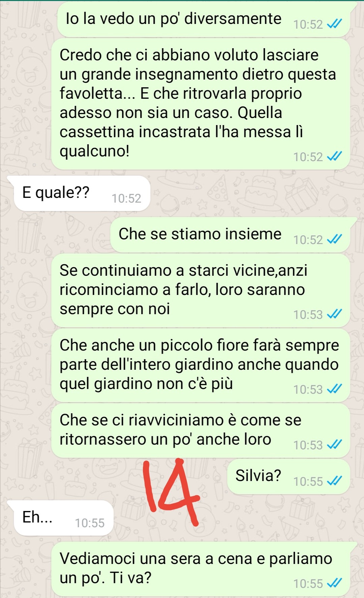Screen dimensions: 364x598
Task: Tap the message about "un piccolo fiore"
Action: [x=201, y=365]
